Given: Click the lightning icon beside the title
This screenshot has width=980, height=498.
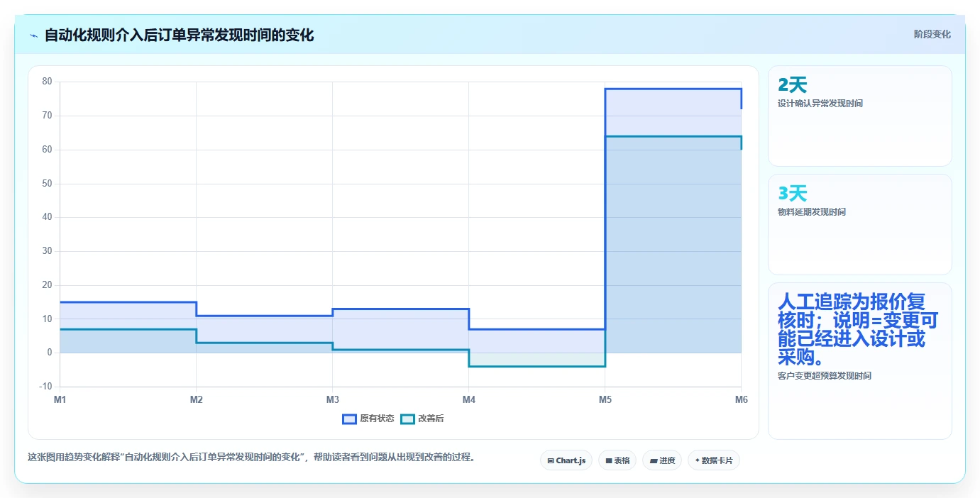Looking at the screenshot, I should [x=33, y=35].
